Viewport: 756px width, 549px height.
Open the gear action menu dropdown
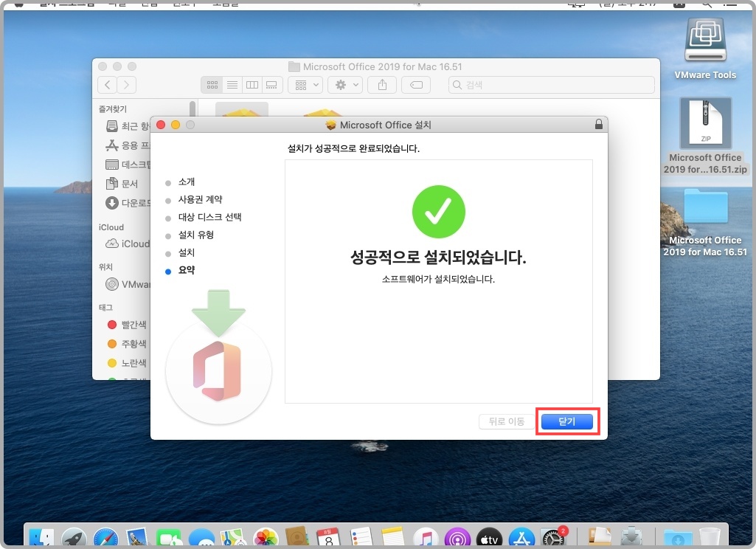coord(344,84)
